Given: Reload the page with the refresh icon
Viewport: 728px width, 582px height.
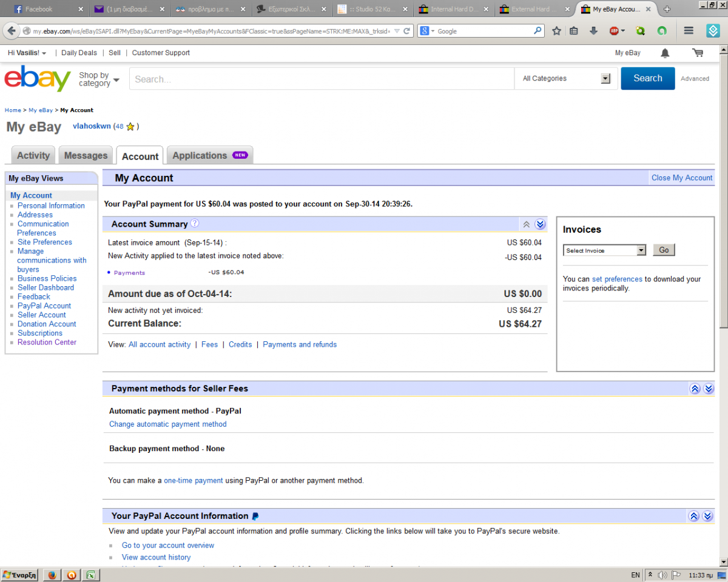Looking at the screenshot, I should point(406,31).
